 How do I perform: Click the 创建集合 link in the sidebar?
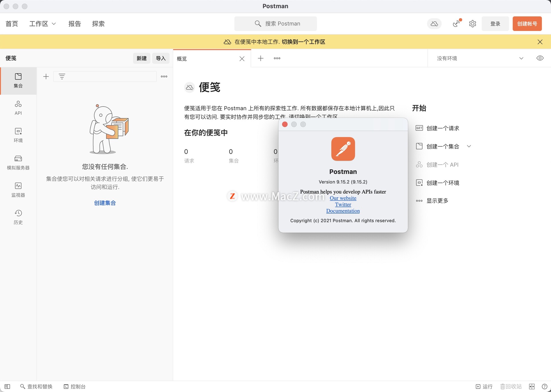105,203
